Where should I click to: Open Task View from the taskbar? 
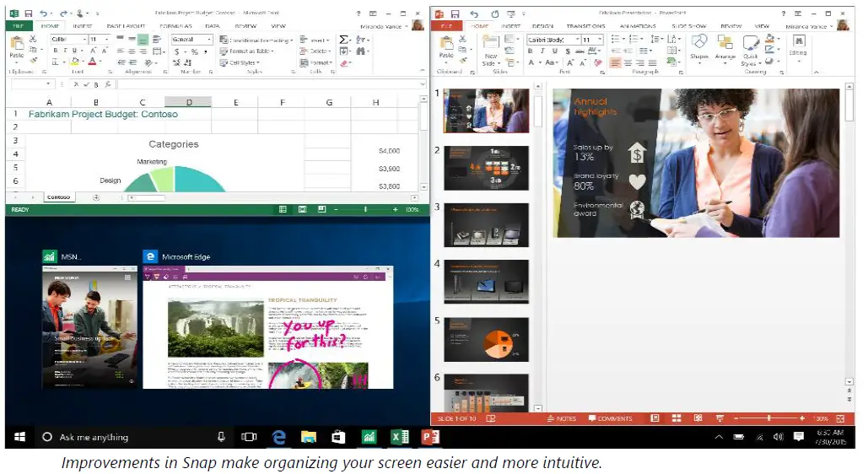click(x=249, y=437)
